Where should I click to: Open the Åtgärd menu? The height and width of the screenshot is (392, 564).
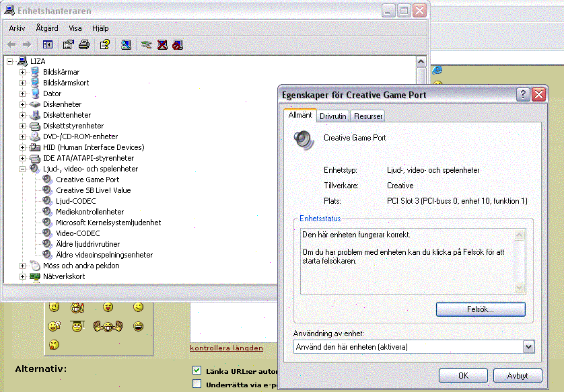[47, 28]
